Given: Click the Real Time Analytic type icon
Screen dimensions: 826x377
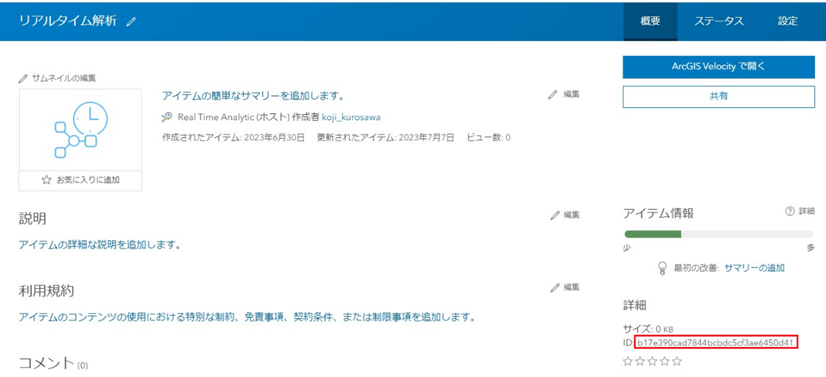Looking at the screenshot, I should coord(166,117).
